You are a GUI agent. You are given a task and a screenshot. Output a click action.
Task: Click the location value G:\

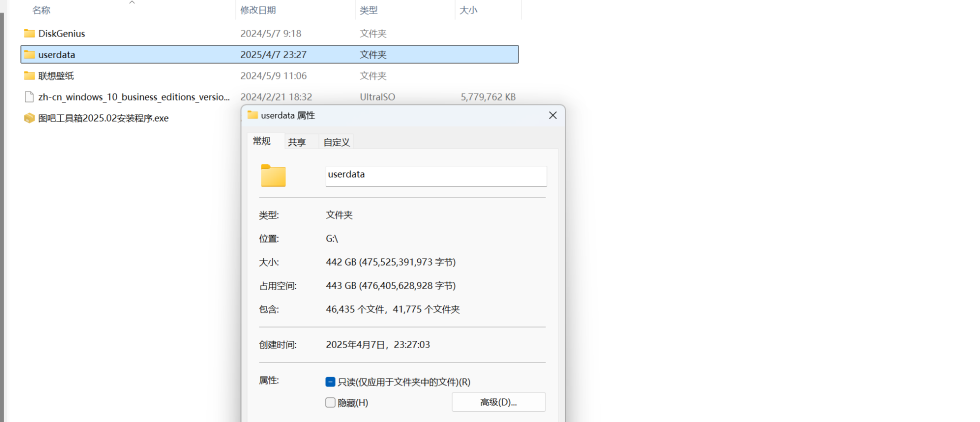(332, 238)
